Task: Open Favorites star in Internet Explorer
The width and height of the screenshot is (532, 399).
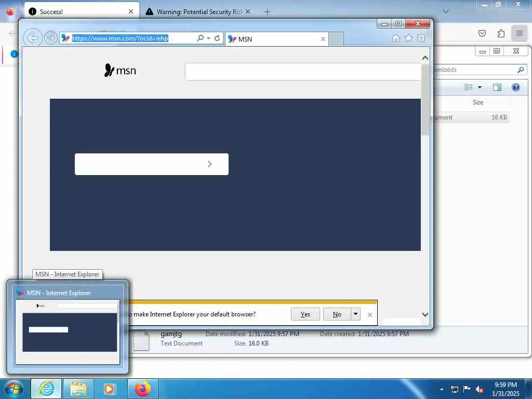Action: pos(408,38)
